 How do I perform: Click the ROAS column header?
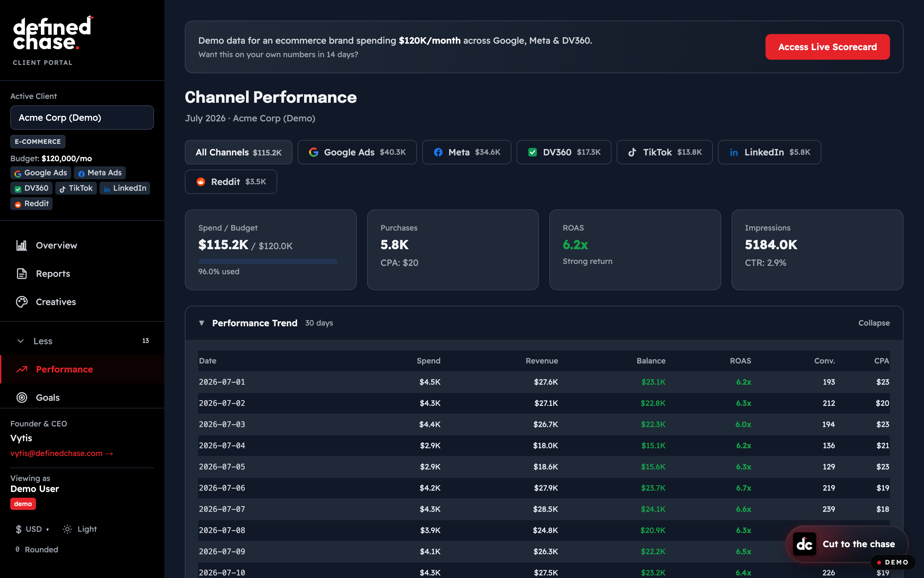740,361
